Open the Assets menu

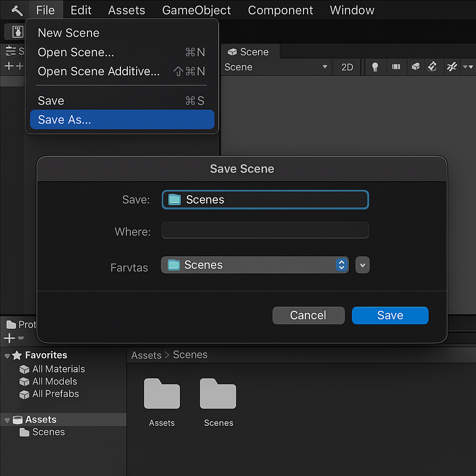126,10
